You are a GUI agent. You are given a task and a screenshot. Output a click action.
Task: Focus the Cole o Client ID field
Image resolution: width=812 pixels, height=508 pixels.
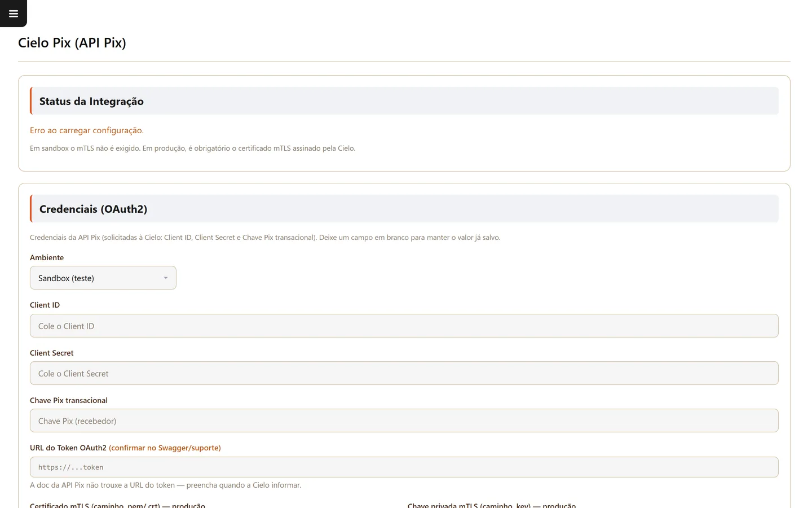[404, 326]
